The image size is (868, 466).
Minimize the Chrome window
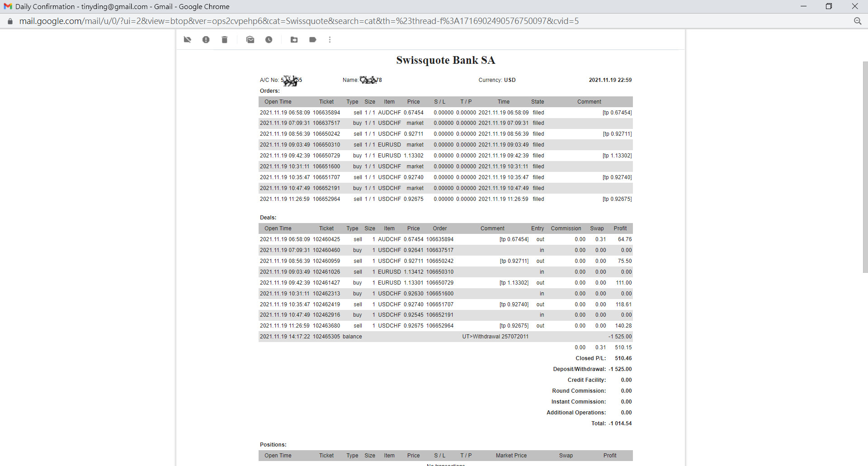pyautogui.click(x=803, y=6)
